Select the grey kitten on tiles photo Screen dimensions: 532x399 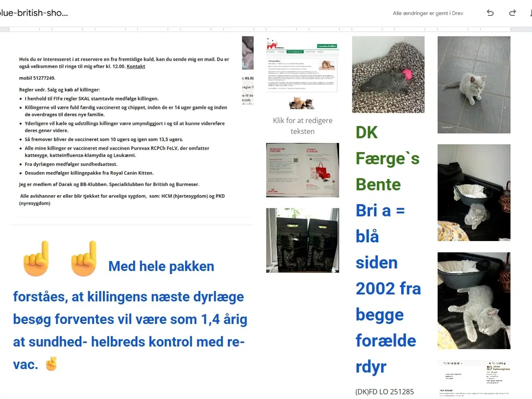pos(473,84)
